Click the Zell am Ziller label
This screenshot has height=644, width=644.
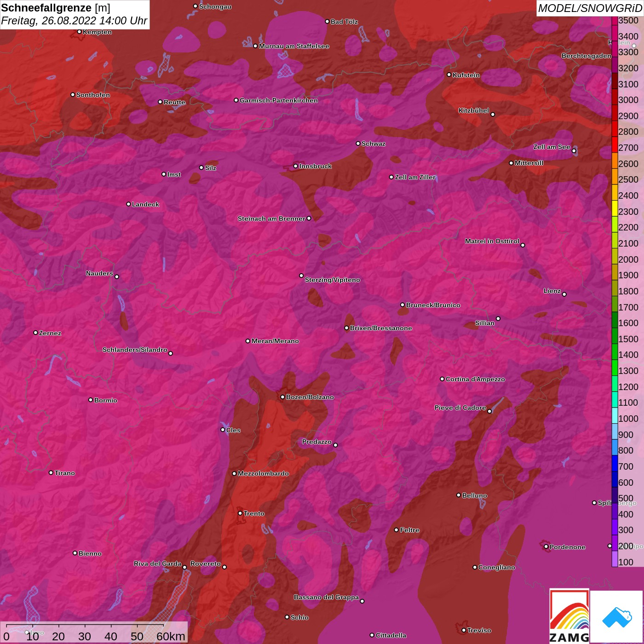415,177
